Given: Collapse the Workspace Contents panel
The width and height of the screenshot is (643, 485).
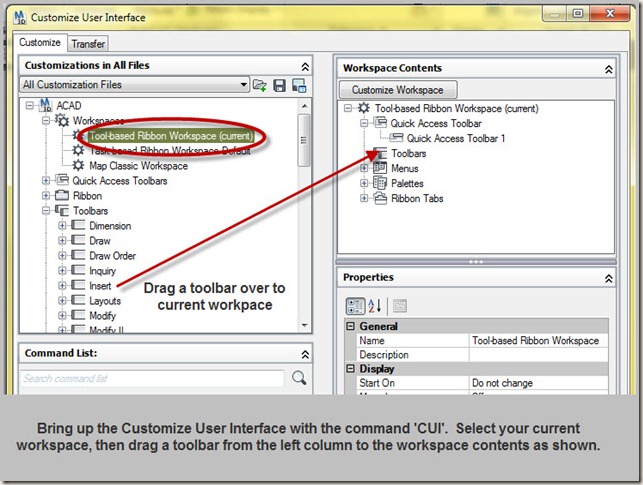Looking at the screenshot, I should click(609, 69).
